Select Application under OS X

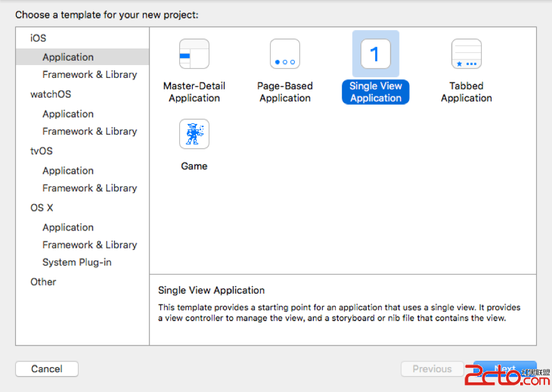[68, 227]
